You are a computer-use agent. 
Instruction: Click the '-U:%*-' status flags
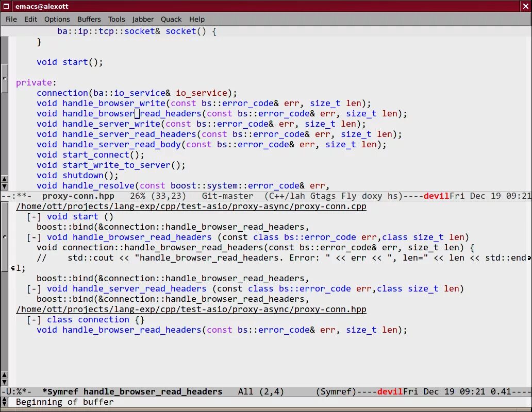(x=16, y=392)
